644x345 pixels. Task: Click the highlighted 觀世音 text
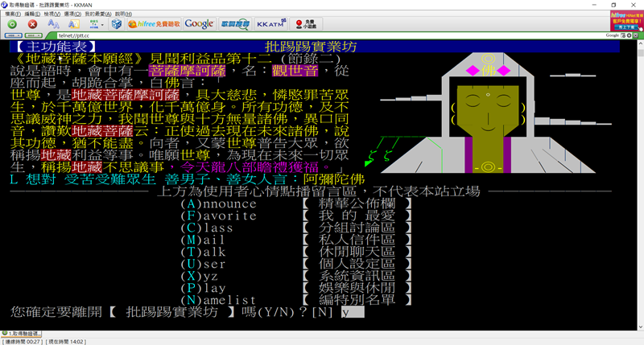pos(295,71)
